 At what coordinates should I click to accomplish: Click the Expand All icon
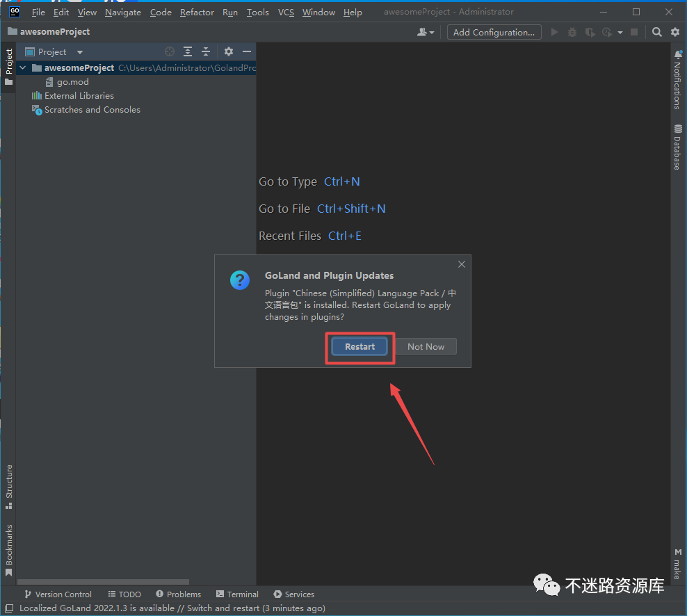[188, 51]
